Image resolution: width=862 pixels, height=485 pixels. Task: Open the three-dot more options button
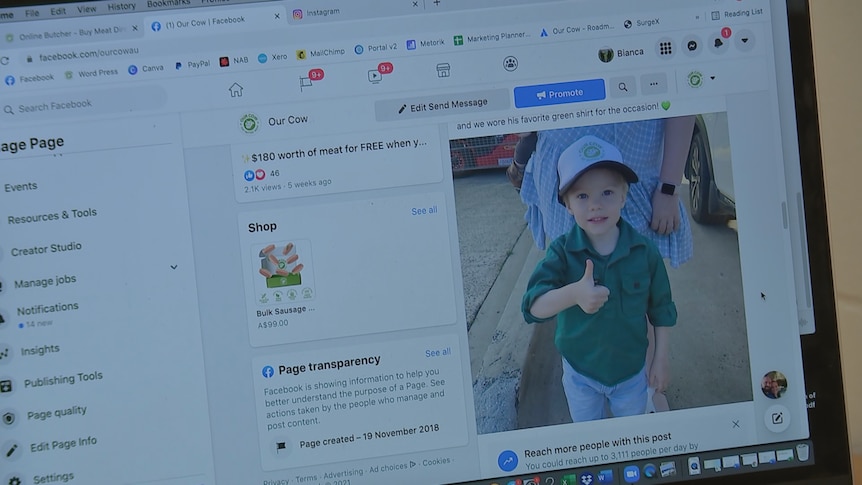click(x=653, y=84)
